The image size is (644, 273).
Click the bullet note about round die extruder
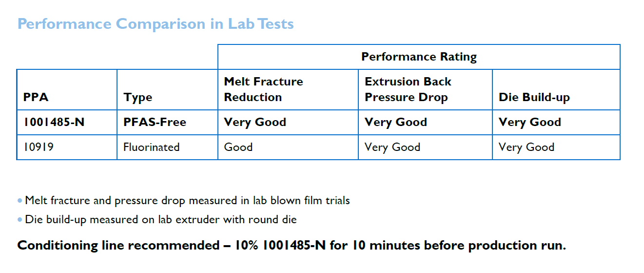point(160,219)
